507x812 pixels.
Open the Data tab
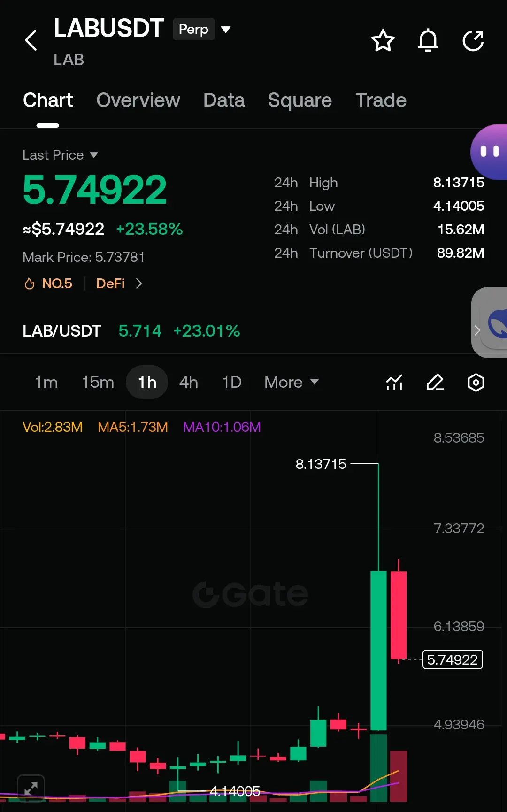[224, 100]
